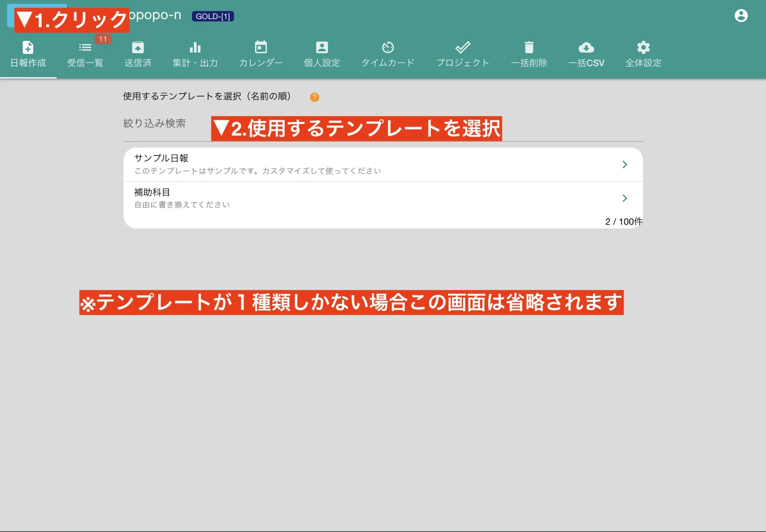766x532 pixels.
Task: Select the 一括削除 bulk delete trash icon
Action: (529, 47)
